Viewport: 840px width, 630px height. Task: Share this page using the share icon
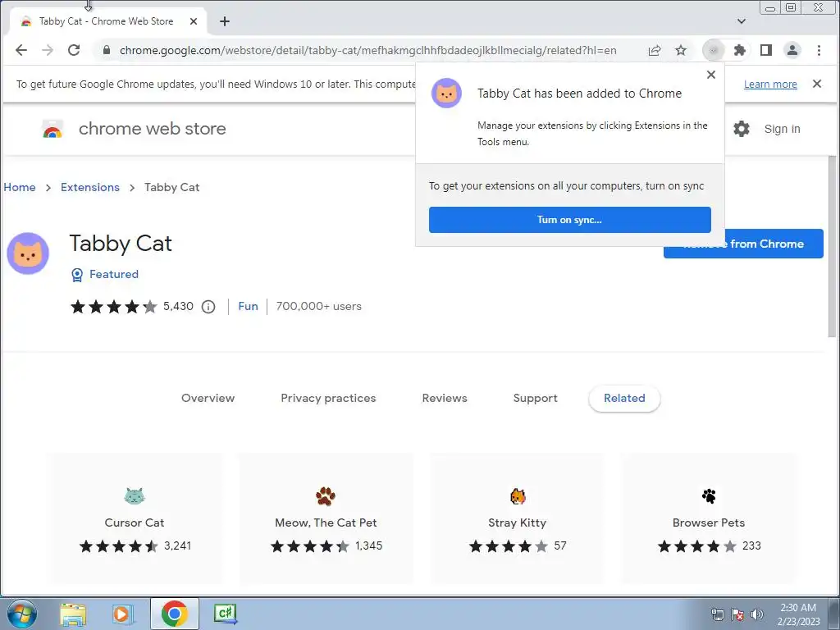pyautogui.click(x=655, y=50)
